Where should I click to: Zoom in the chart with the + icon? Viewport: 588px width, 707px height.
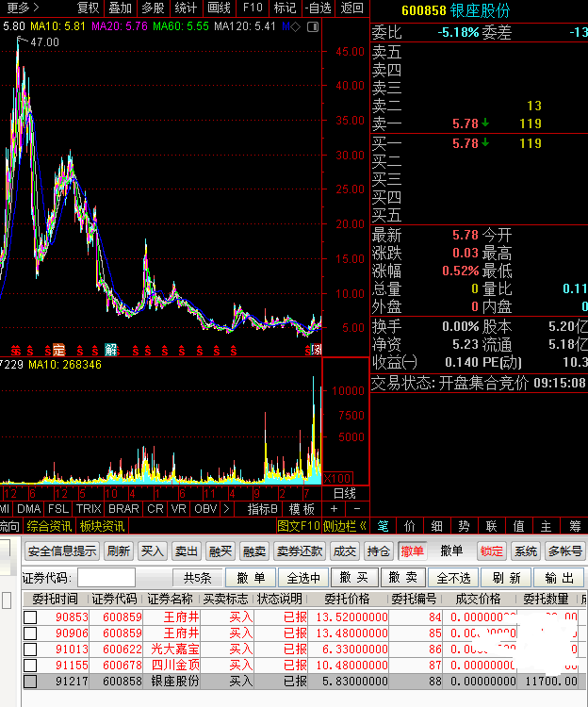334,509
